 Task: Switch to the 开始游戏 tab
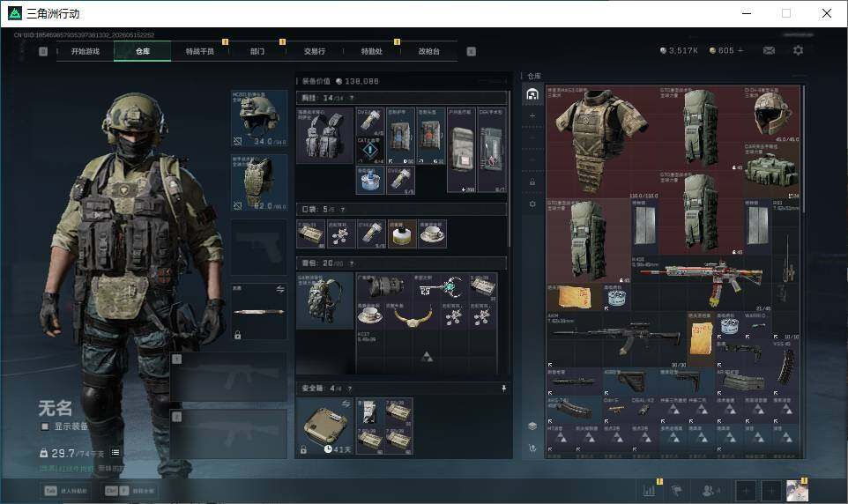point(86,51)
